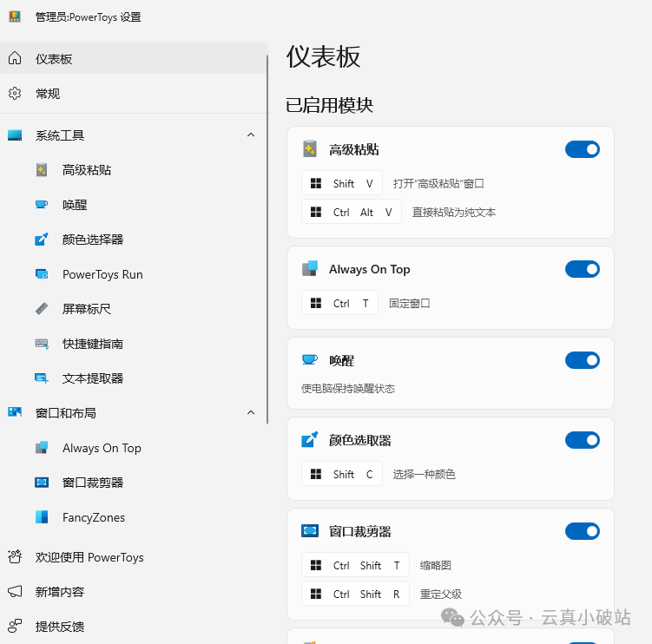The image size is (652, 644).
Task: Click the 固定窗口 label text
Action: coord(409,303)
